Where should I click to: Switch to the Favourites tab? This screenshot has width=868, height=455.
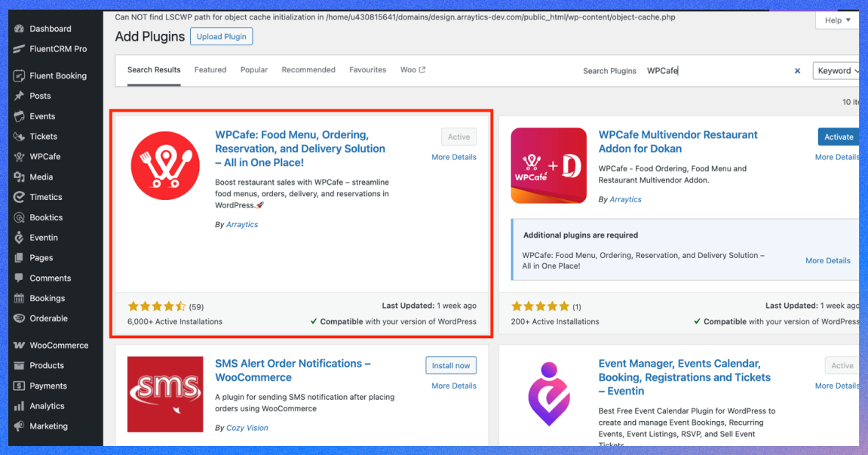pos(367,70)
